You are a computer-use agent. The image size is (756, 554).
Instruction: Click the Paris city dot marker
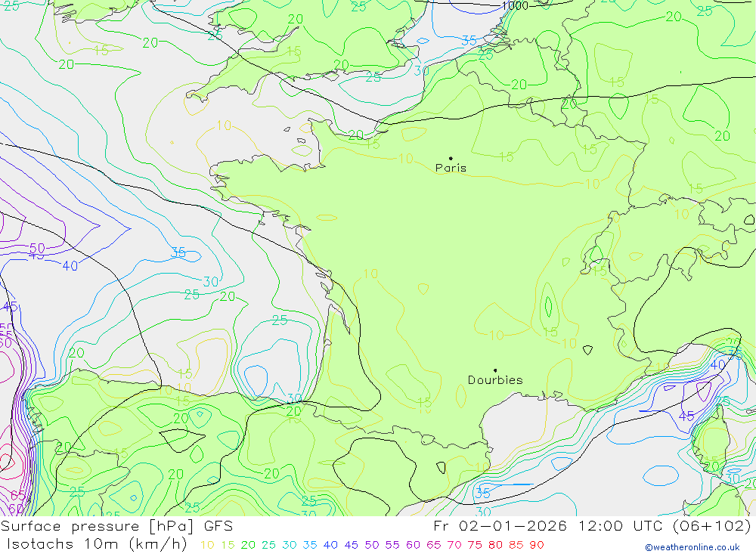point(451,158)
